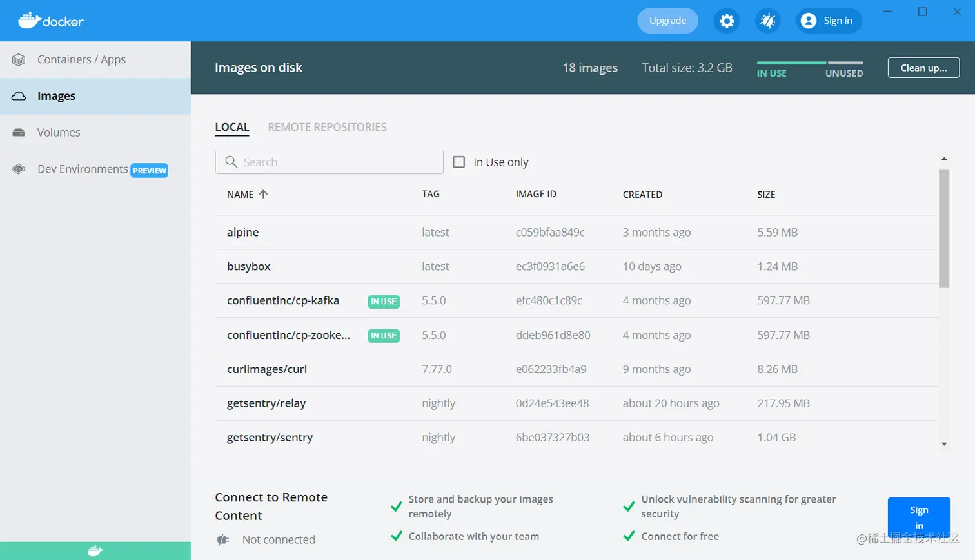Image resolution: width=975 pixels, height=560 pixels.
Task: Switch to Remote Repositories tab
Action: (x=327, y=127)
